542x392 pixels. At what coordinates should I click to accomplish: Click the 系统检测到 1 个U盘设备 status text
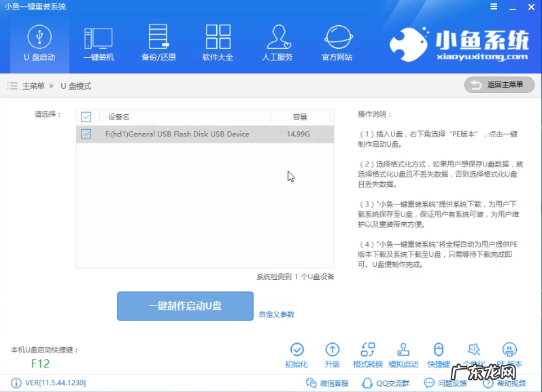tap(295, 277)
